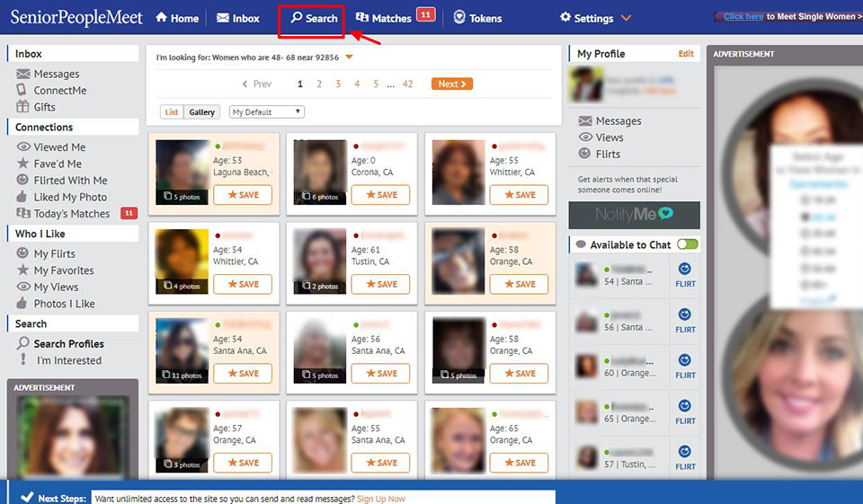Image resolution: width=863 pixels, height=504 pixels.
Task: Open Viewed Me eye icon under Connections
Action: point(23,147)
